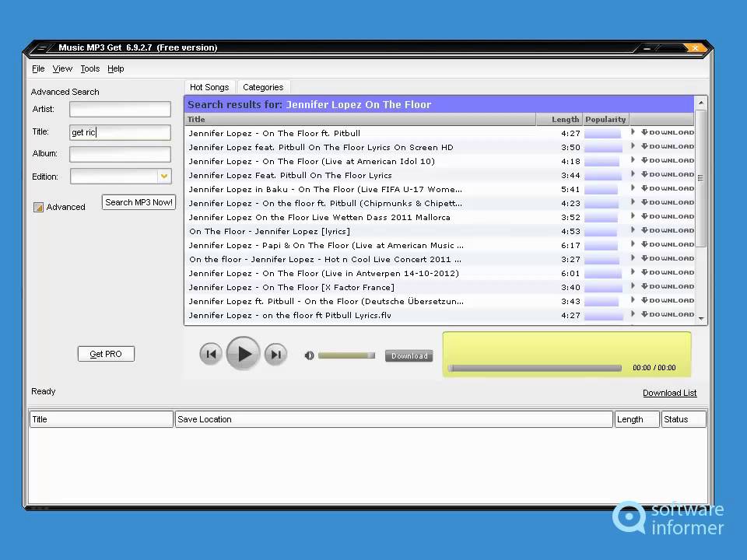Download 'Live in Antwerpen 14-10-2012' track
Screen dimensions: 747x560
[668, 272]
